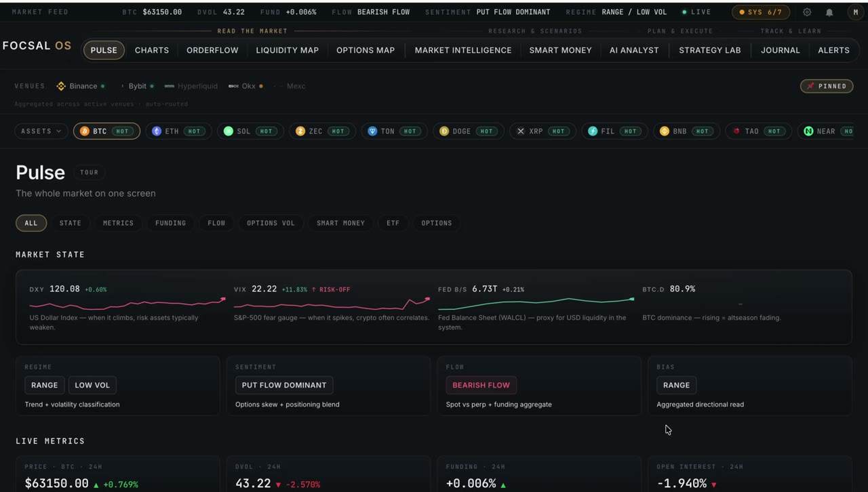Screen dimensions: 868x492
Task: Filter by Options Vol
Action: pos(271,223)
